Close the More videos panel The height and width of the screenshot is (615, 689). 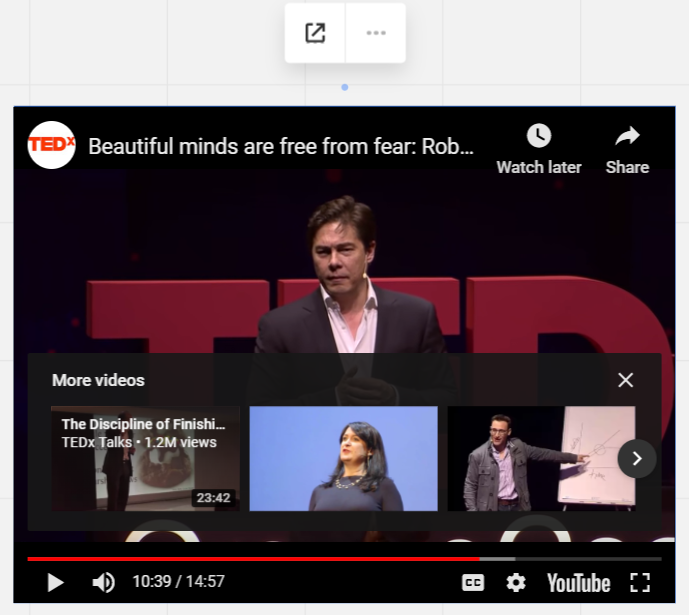(x=625, y=380)
